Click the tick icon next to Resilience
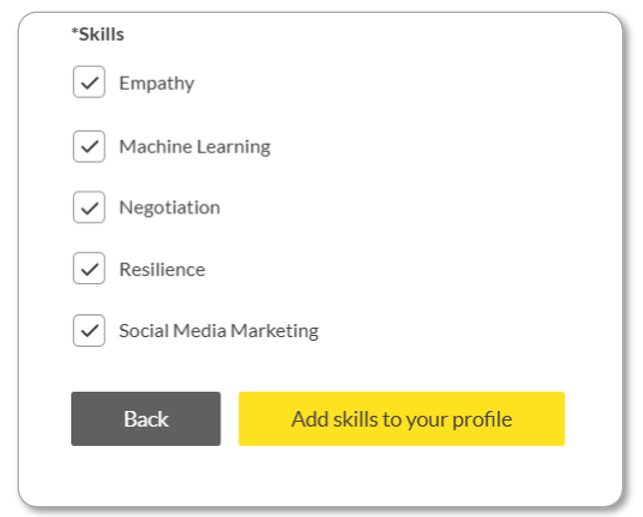This screenshot has height=517, width=643. click(89, 269)
